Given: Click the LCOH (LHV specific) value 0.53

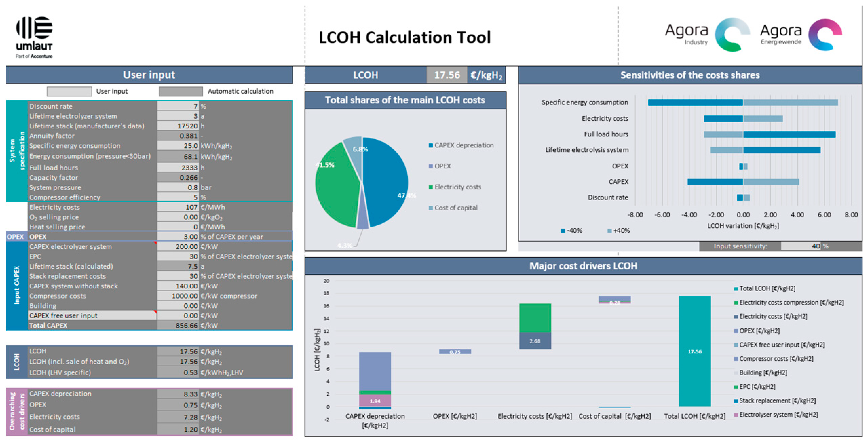Looking at the screenshot, I should point(178,372).
